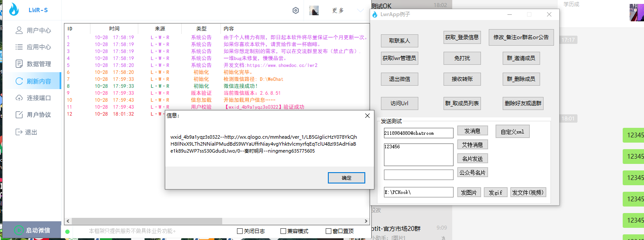This screenshot has height=240, width=644.
Task: Click the E:\PCHook\ path input field
Action: [x=418, y=192]
